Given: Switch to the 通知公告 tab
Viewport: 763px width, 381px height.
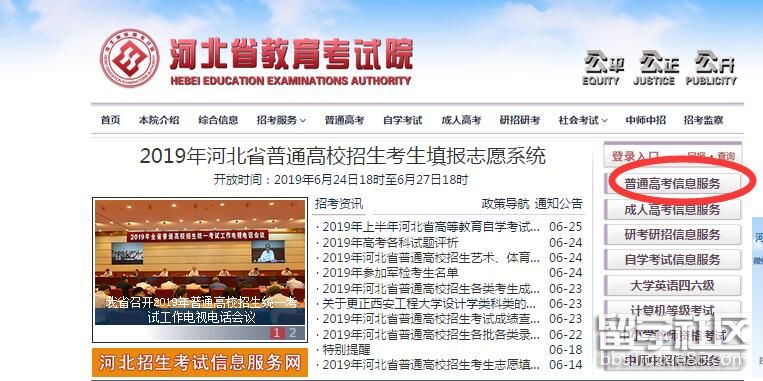Looking at the screenshot, I should [558, 203].
